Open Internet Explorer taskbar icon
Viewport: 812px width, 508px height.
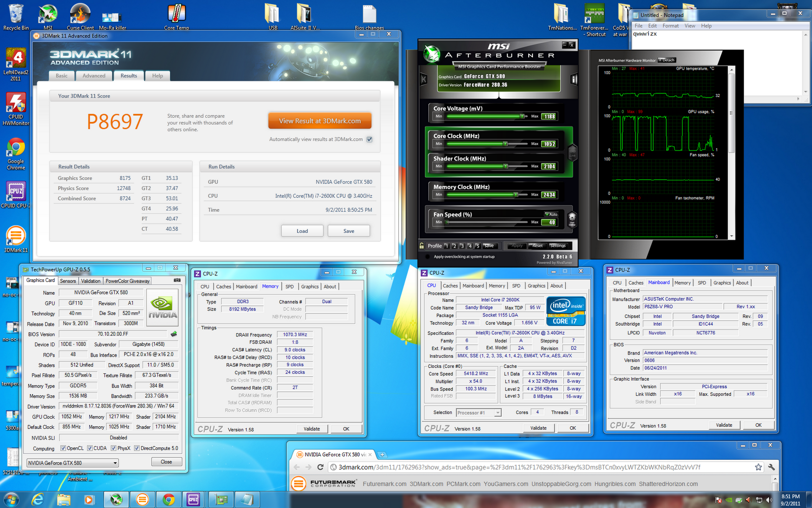[38, 499]
